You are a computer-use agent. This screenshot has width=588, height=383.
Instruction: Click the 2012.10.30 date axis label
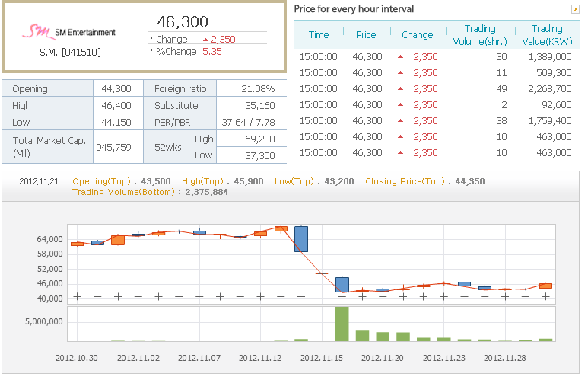tap(77, 358)
